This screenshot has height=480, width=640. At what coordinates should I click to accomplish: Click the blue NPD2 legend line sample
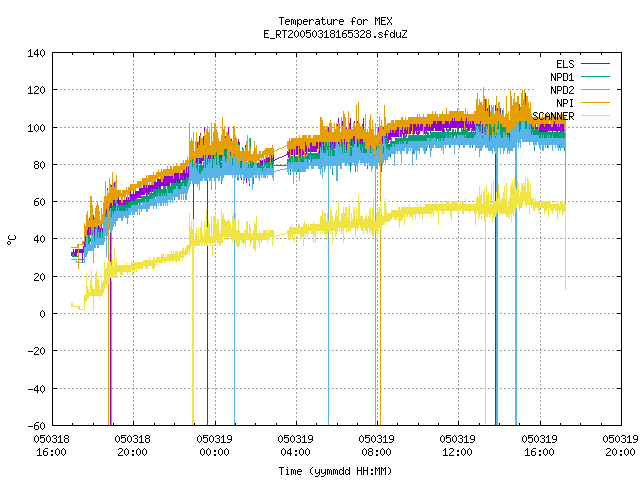pos(595,90)
